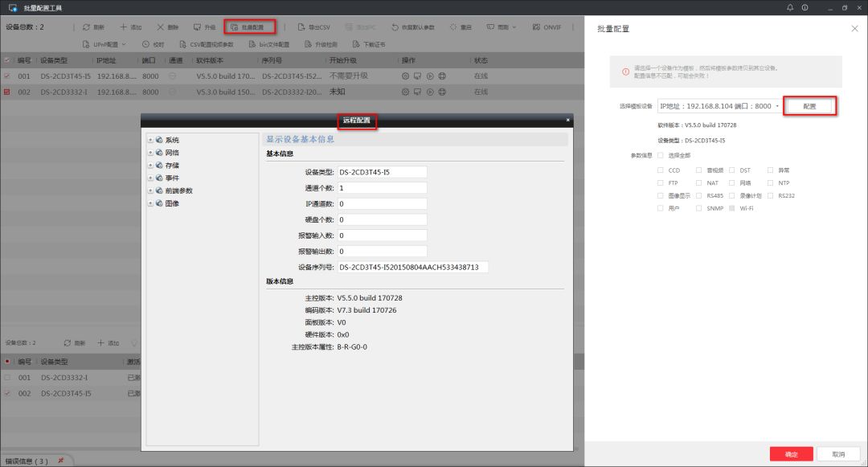This screenshot has width=868, height=467.
Task: Tick the NTP parameter checkbox
Action: [771, 183]
